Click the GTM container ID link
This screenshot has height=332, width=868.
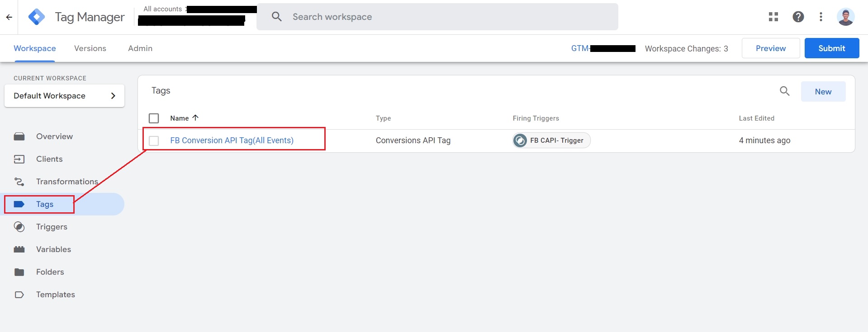click(603, 48)
